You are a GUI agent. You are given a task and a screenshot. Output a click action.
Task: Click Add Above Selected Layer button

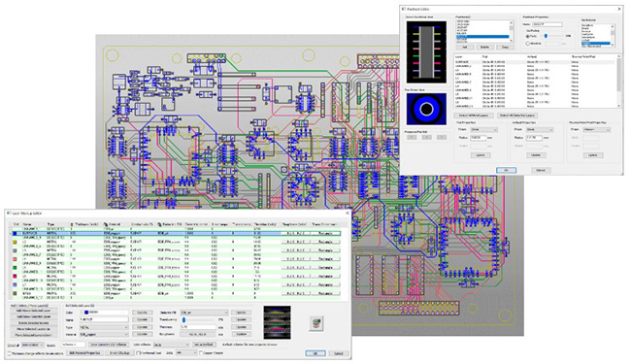pos(34,311)
